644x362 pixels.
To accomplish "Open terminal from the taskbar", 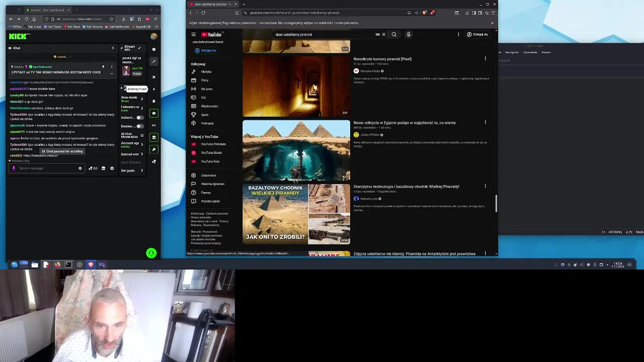I will point(68,264).
